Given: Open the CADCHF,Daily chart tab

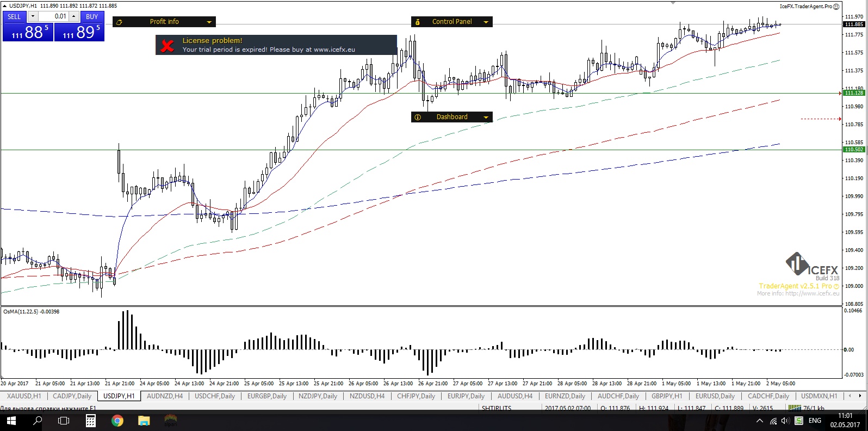Looking at the screenshot, I should pos(768,396).
